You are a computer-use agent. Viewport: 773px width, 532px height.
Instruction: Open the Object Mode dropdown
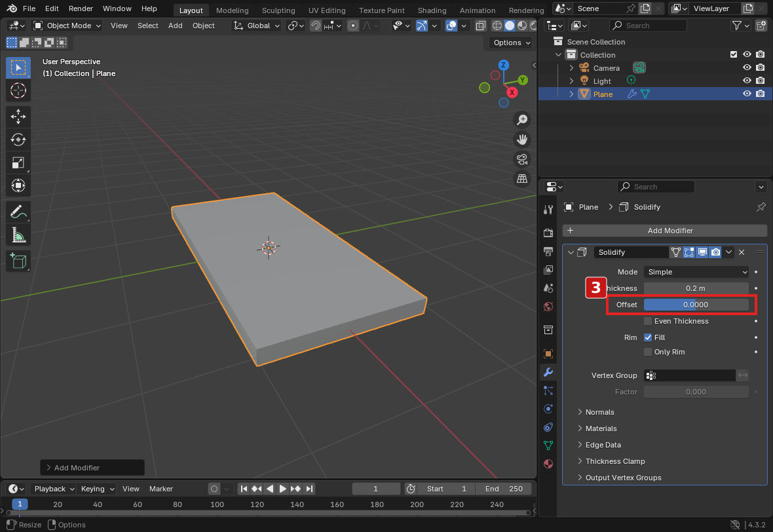click(67, 26)
